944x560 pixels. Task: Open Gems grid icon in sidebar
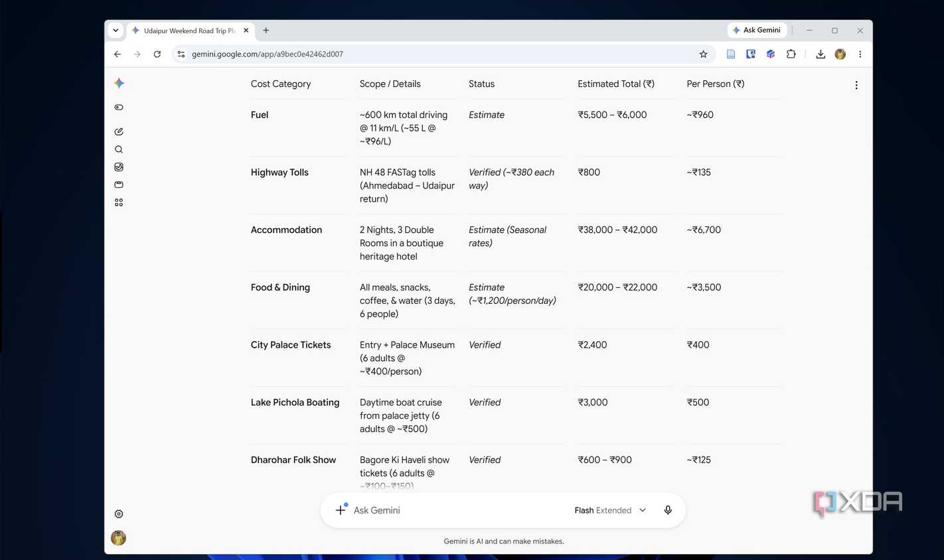[119, 202]
